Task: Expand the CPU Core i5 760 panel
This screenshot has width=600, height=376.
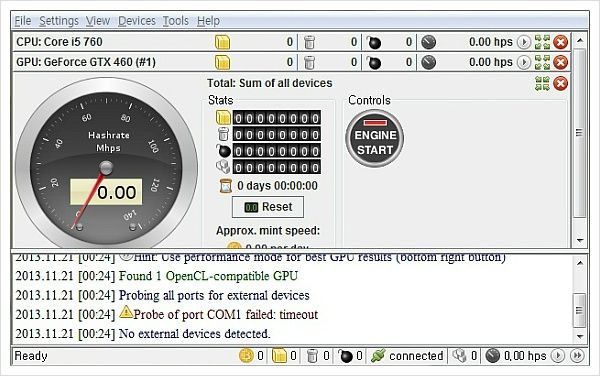Action: pos(542,42)
